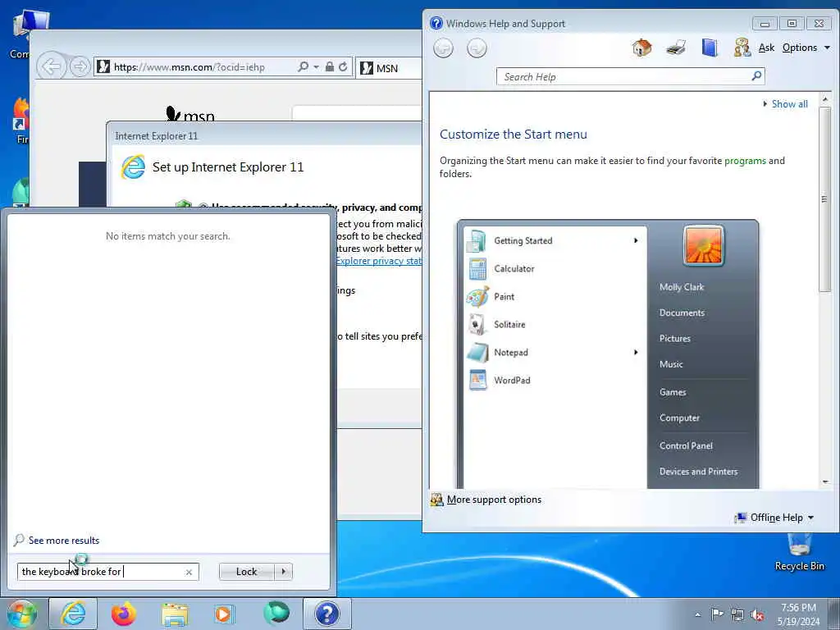The image size is (840, 630).
Task: Click IE address bar msn.com URL
Action: pyautogui.click(x=189, y=67)
